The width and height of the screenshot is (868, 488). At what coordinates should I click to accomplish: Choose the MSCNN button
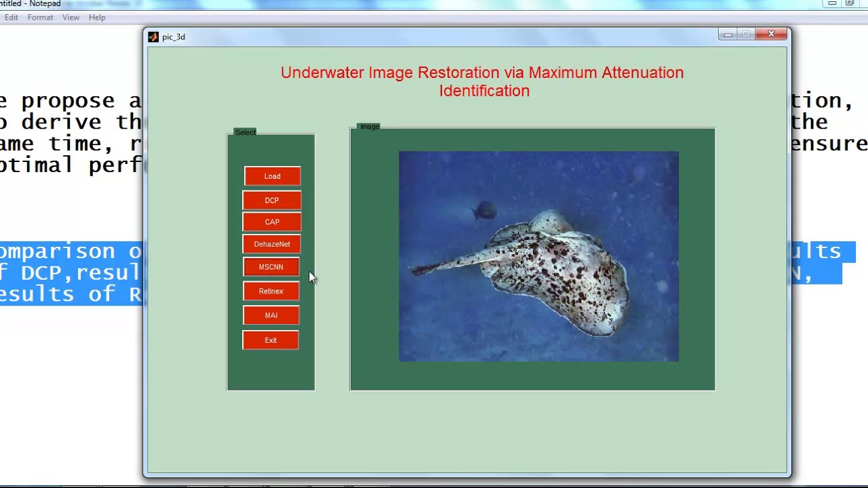pyautogui.click(x=271, y=267)
